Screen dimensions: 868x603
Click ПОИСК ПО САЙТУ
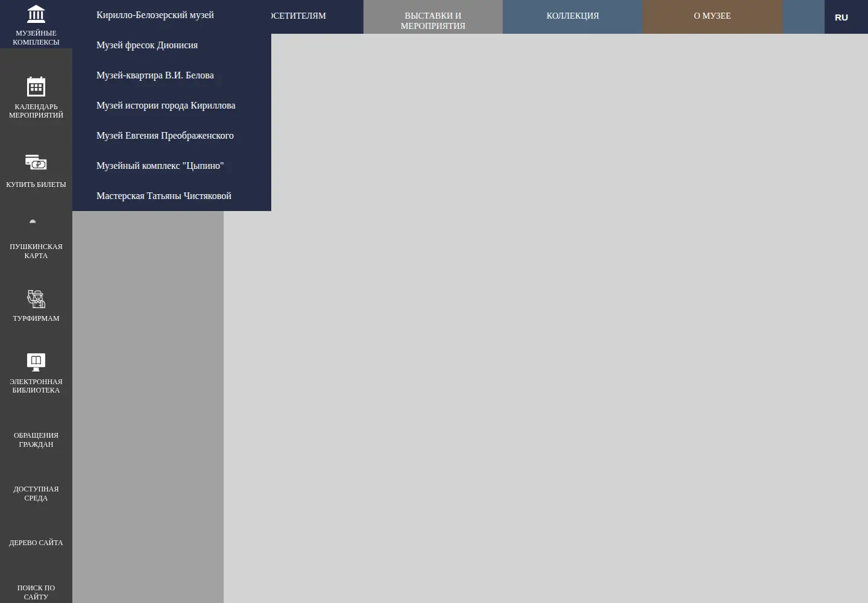(x=36, y=592)
